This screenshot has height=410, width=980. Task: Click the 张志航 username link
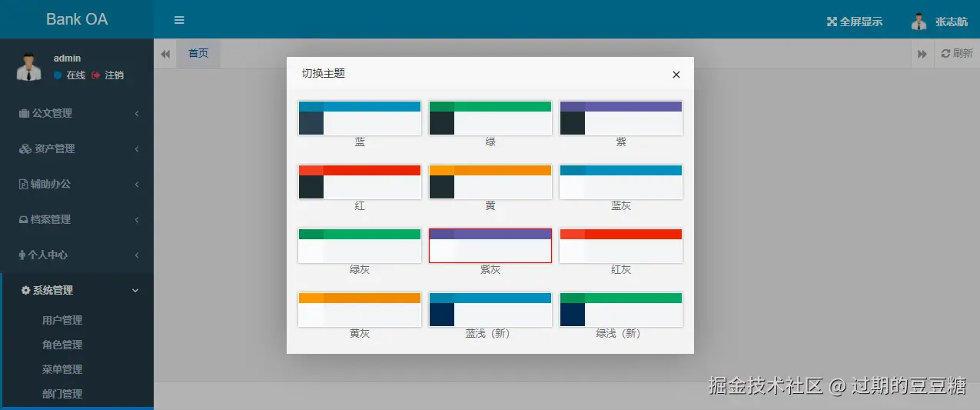[952, 22]
